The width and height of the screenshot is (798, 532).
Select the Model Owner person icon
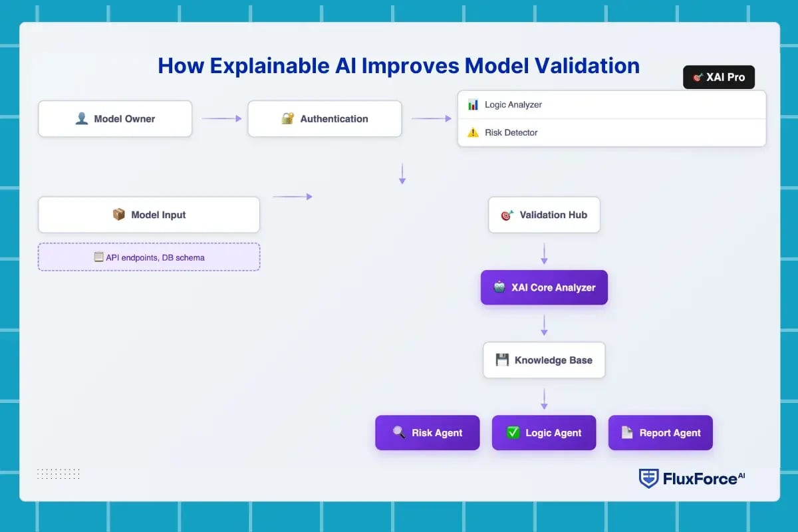point(81,118)
